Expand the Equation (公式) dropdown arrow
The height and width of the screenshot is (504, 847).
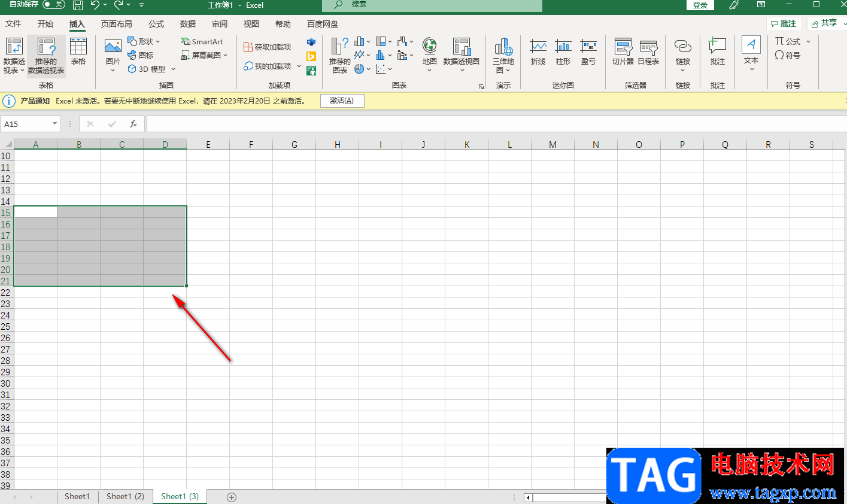pyautogui.click(x=808, y=41)
